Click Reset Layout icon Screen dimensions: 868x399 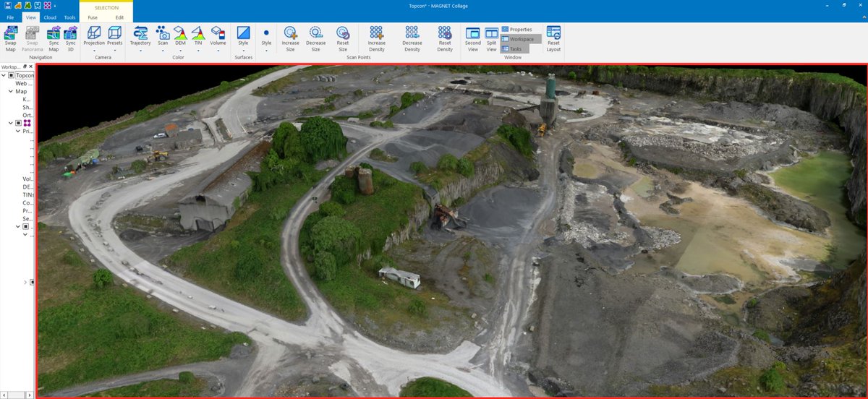coord(553,33)
